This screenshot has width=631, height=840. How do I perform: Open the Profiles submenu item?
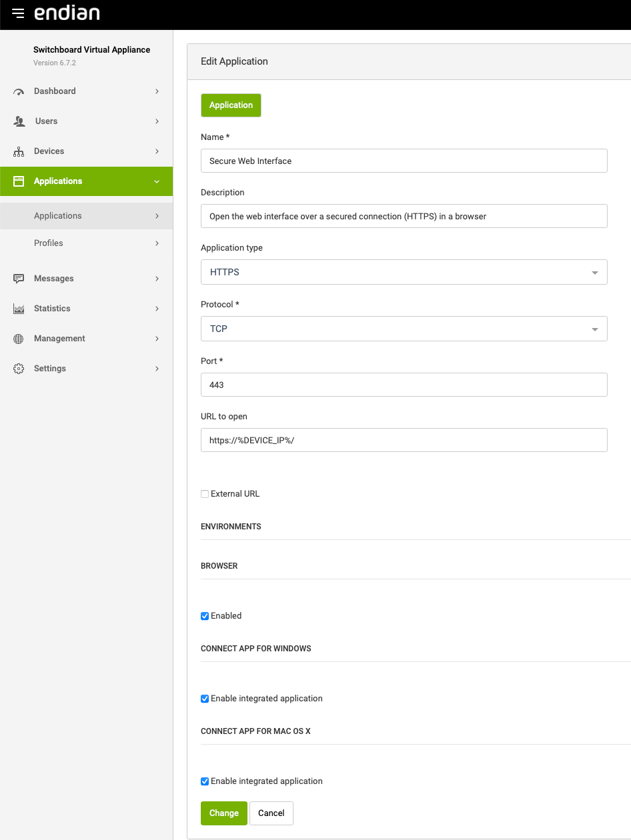click(x=49, y=243)
